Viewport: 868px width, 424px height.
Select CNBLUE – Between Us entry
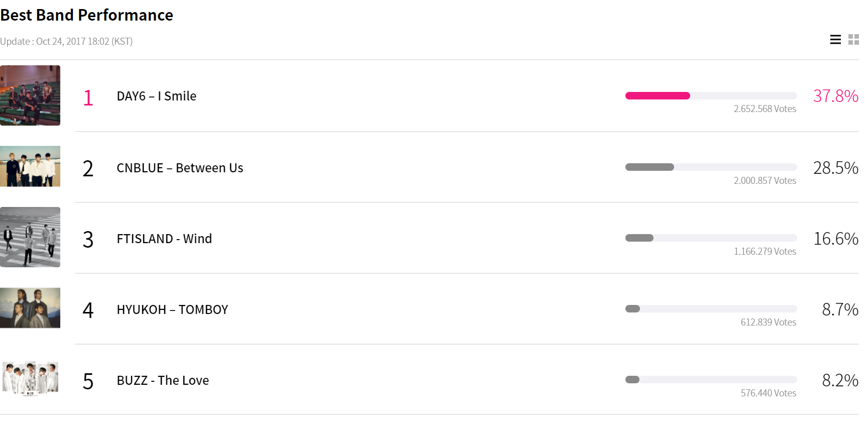180,168
